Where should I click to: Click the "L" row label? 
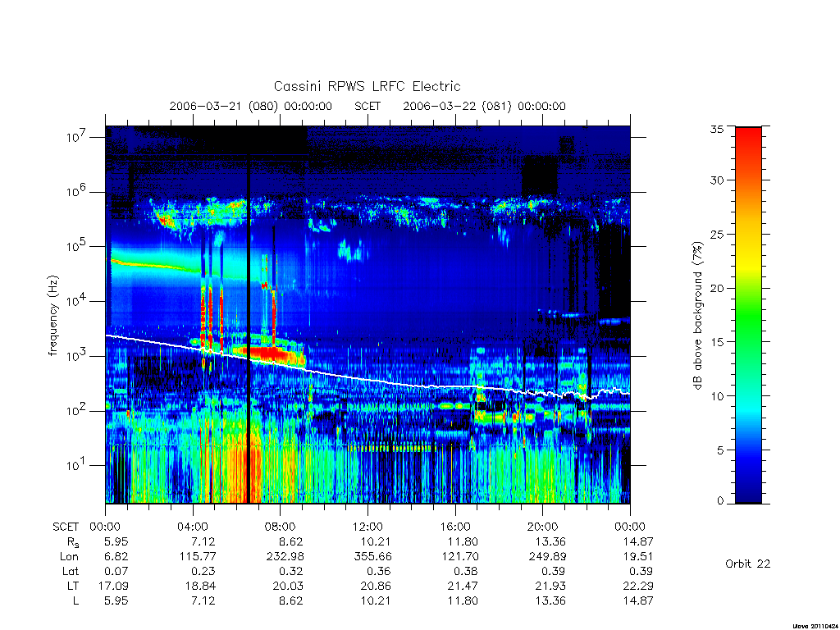(75, 601)
